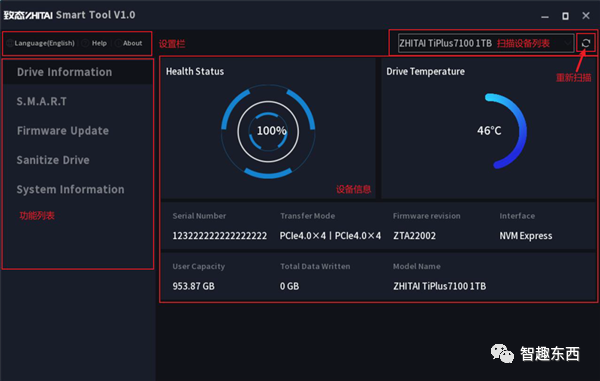The height and width of the screenshot is (381, 600).
Task: Click the Transfer Mode label
Action: tap(308, 216)
